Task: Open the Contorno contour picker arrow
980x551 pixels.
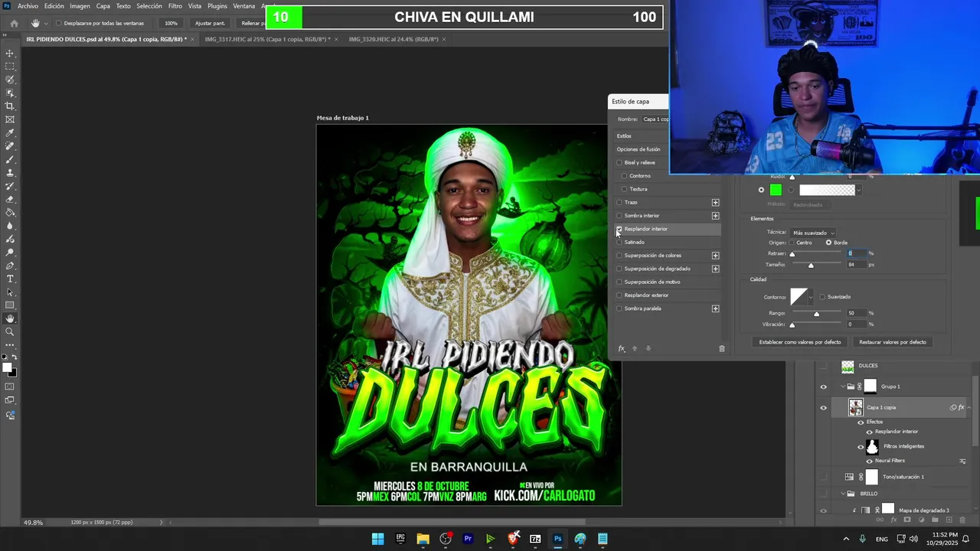Action: [811, 297]
